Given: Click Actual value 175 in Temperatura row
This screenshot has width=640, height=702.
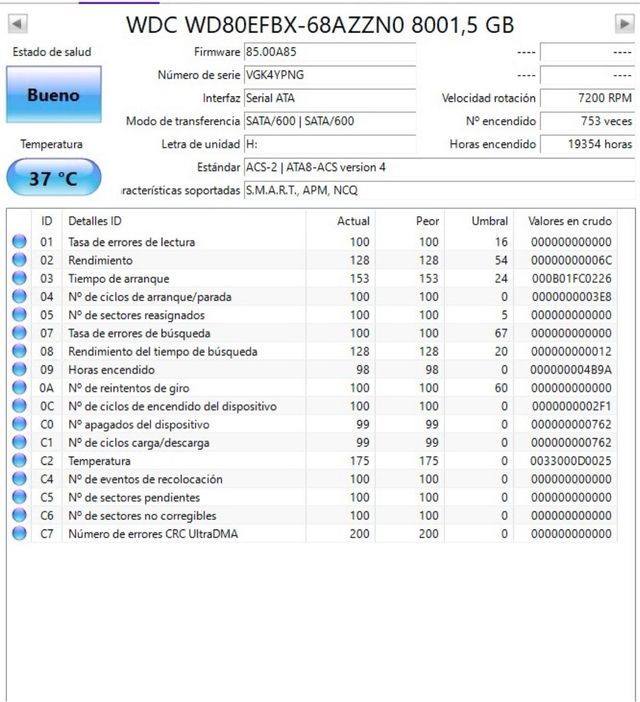Looking at the screenshot, I should tap(359, 461).
